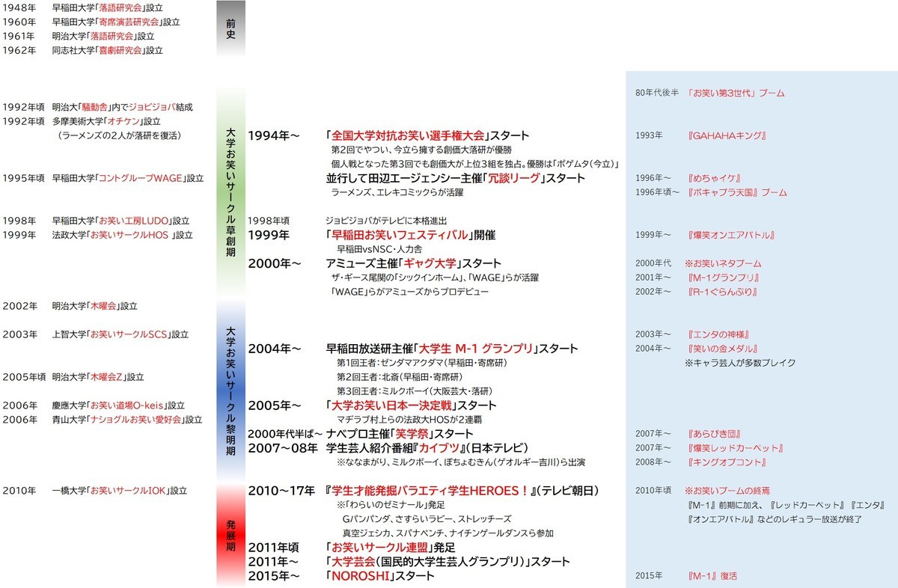The image size is (898, 588).
Task: Select 80年代後半 「お笑い第3世代」ブーム
Action: click(x=709, y=94)
